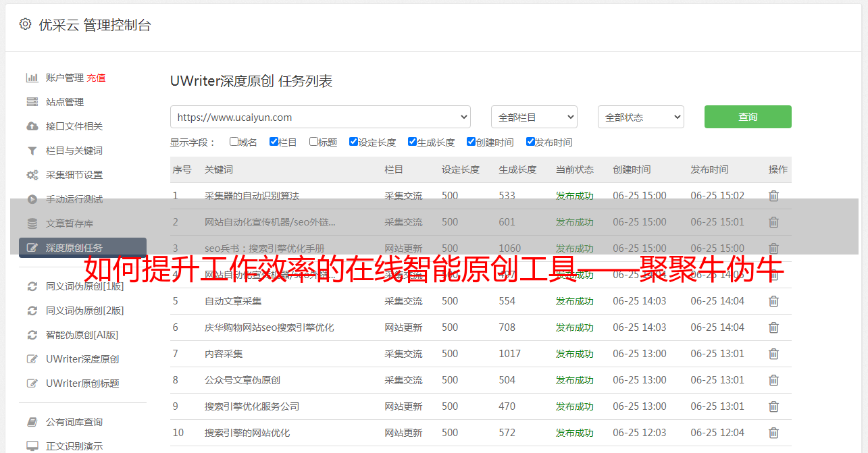868x453 pixels.
Task: Delete task row 2 with trash icon
Action: coord(774,222)
